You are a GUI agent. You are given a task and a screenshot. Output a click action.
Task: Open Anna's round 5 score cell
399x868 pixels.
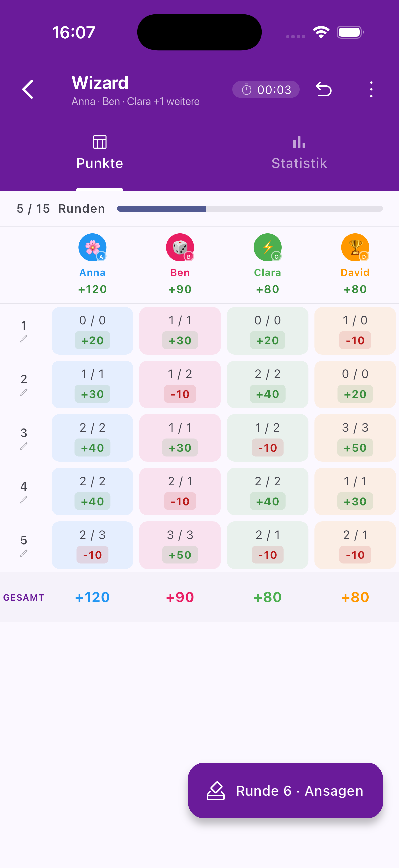(x=92, y=545)
